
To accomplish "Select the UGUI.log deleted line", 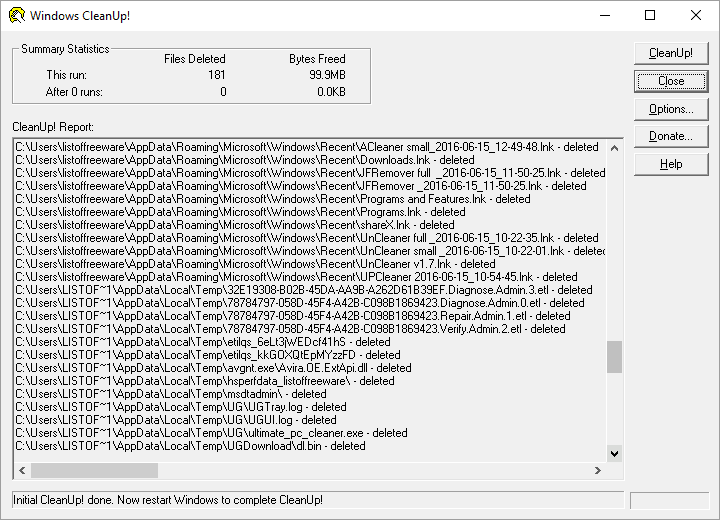I will (176, 420).
